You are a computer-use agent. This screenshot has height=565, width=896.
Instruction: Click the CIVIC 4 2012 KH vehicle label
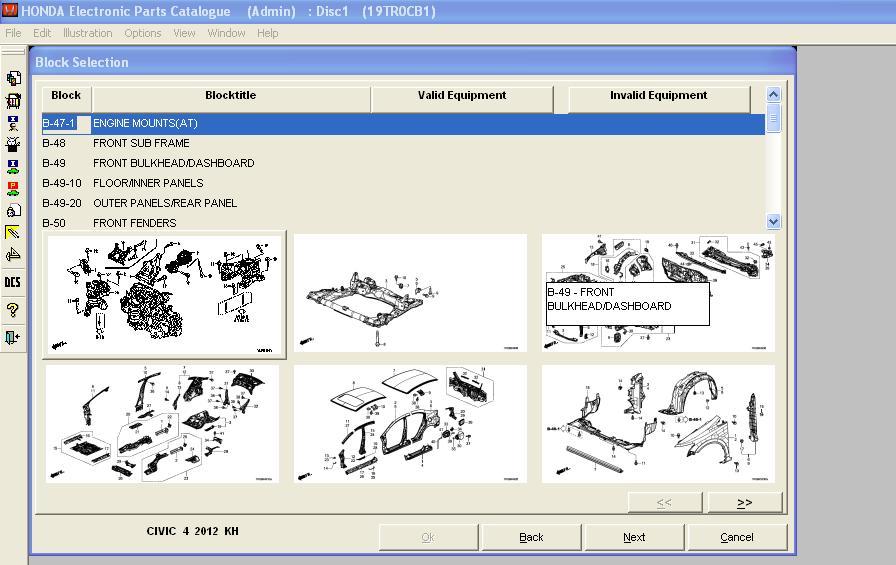[193, 531]
